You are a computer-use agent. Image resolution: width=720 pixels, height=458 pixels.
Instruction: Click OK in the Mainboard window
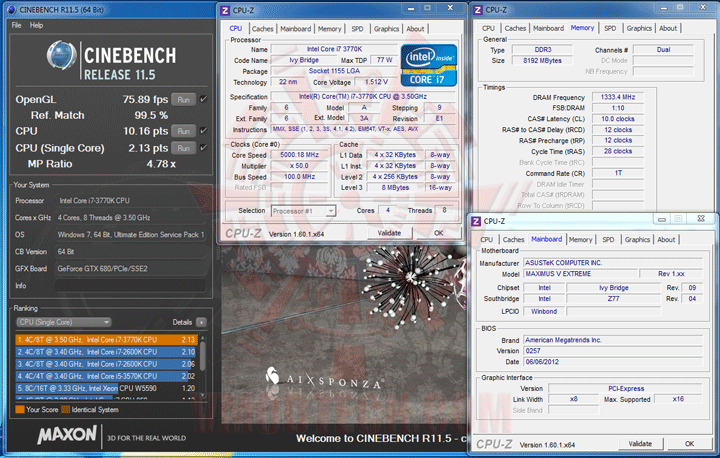689,444
